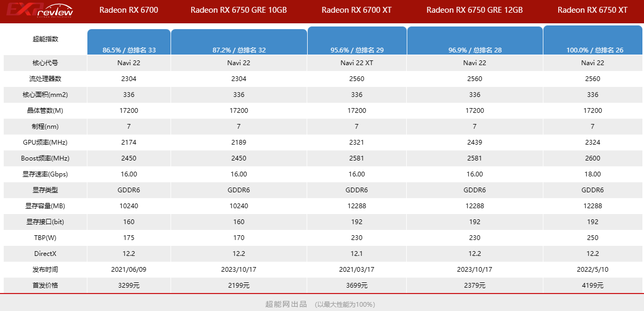Click the 4199元 launch price cell

[593, 286]
